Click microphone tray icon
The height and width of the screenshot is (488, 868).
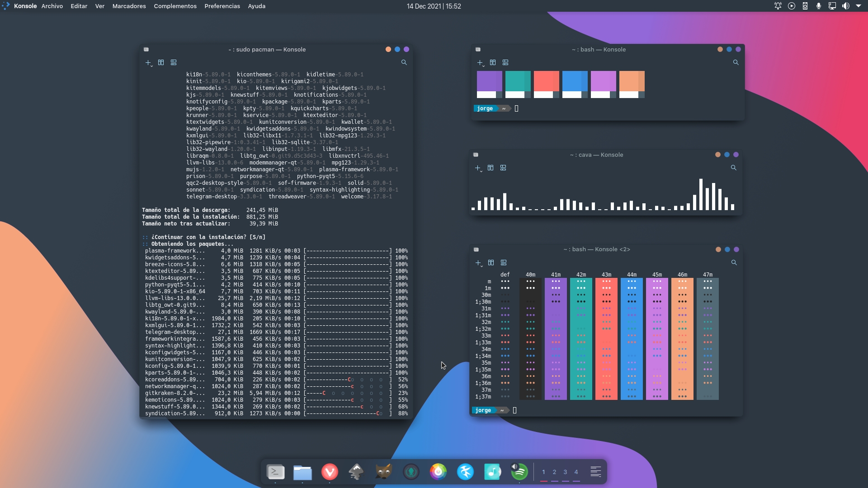click(x=819, y=6)
